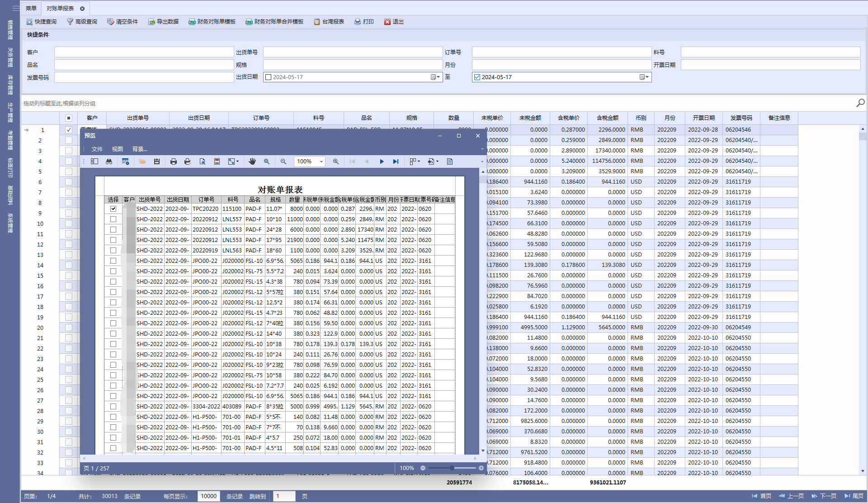Click the zoom plus button in preview status bar
The height and width of the screenshot is (503, 868).
pyautogui.click(x=481, y=468)
